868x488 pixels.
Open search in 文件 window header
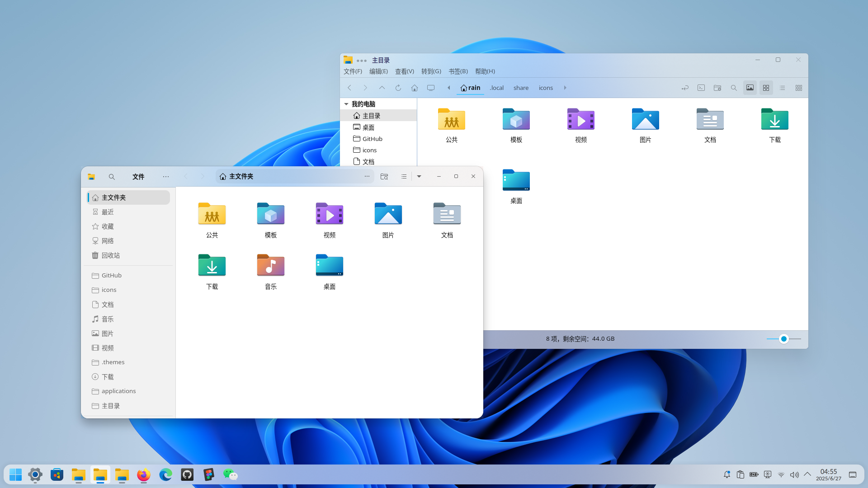(112, 177)
